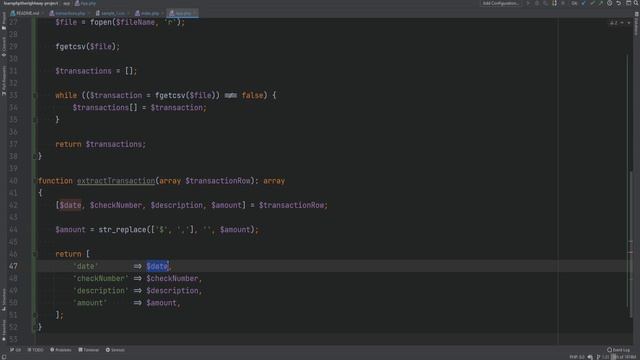Click 'amount' key on line 50

pos(90,303)
